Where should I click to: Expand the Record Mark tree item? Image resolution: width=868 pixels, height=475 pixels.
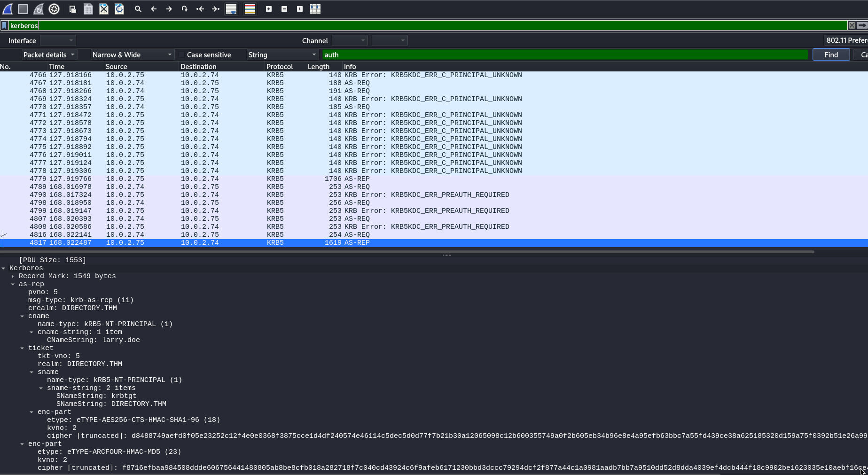(12, 276)
